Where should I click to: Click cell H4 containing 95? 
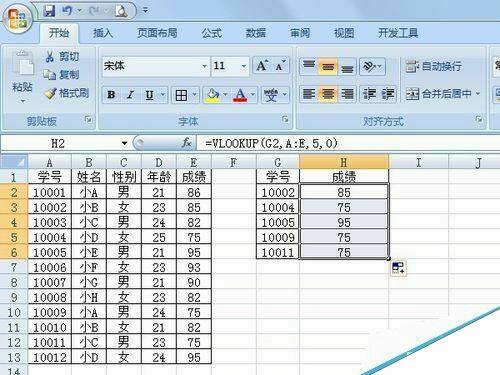[x=344, y=222]
